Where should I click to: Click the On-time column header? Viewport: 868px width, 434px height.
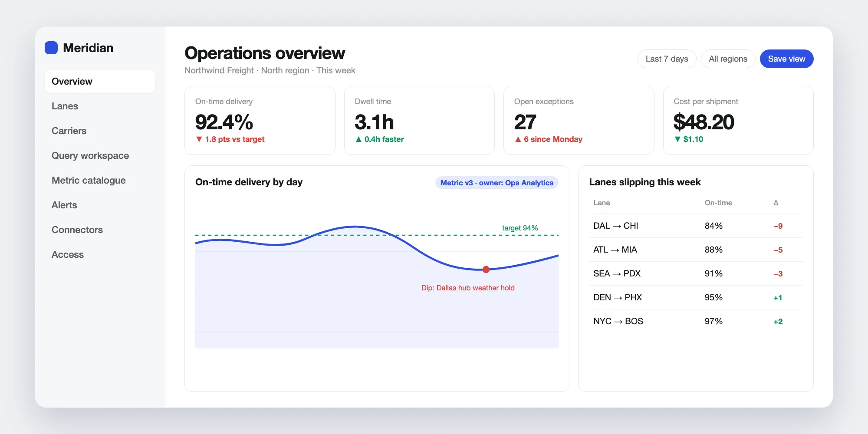click(x=718, y=203)
